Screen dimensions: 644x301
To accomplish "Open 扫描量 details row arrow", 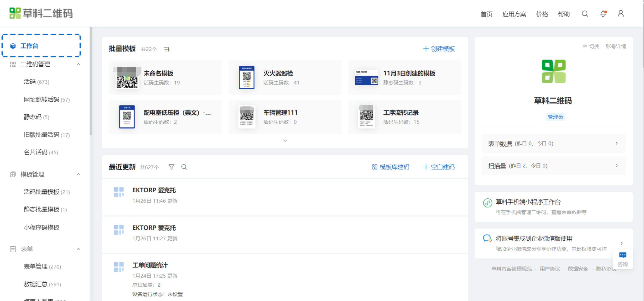I will 616,166.
